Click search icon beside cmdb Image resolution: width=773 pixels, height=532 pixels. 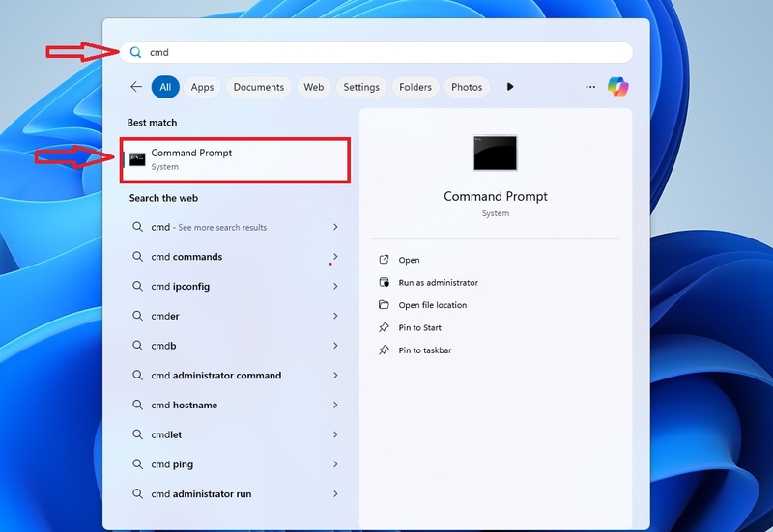pyautogui.click(x=137, y=346)
